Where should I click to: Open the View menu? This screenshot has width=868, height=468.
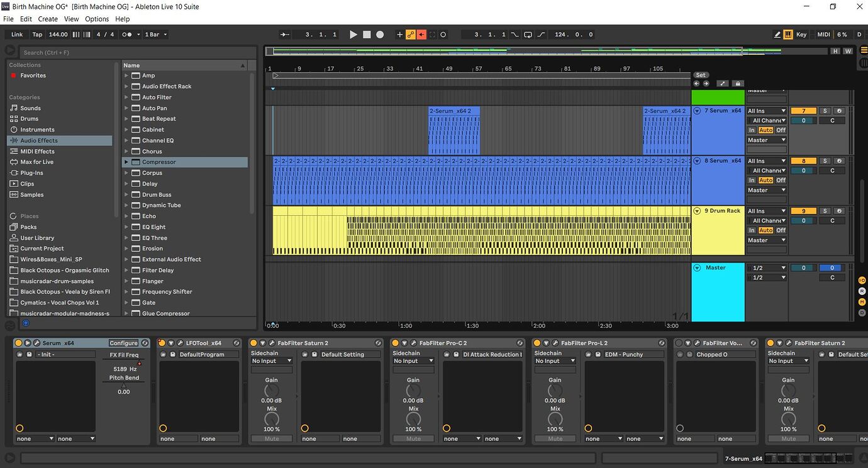tap(71, 19)
